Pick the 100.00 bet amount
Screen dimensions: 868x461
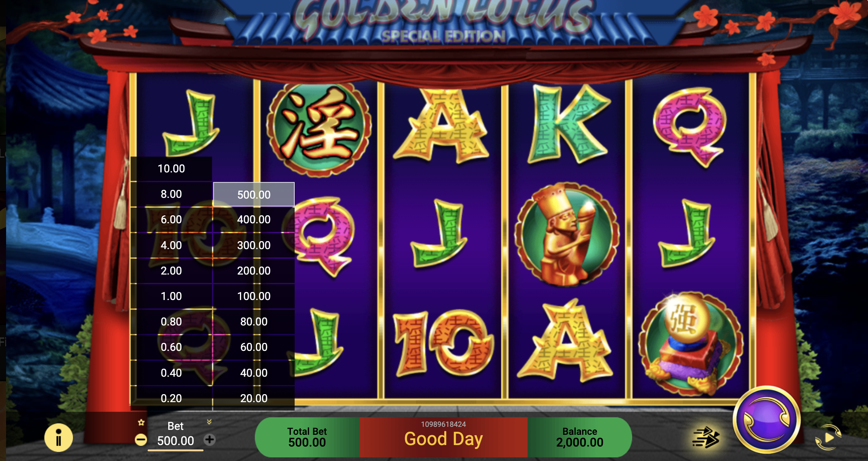click(x=254, y=296)
